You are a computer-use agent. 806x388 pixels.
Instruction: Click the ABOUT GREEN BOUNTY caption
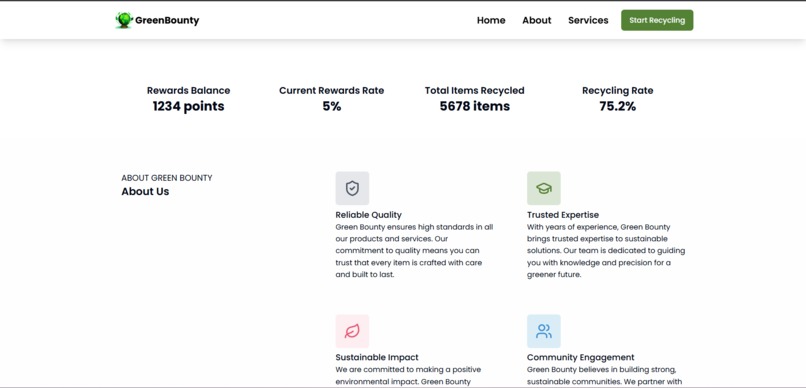click(167, 178)
